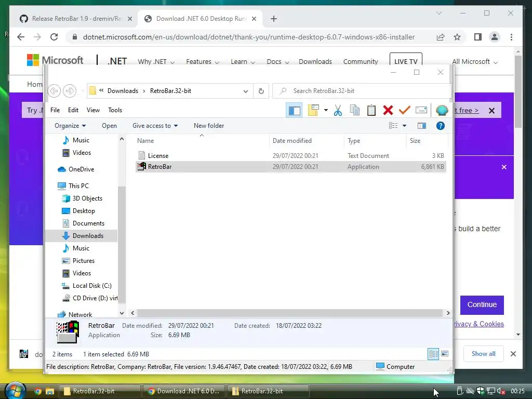Screen dimensions: 532x399
Task: Click Downloads in the address breadcrumb
Action: 123,91
